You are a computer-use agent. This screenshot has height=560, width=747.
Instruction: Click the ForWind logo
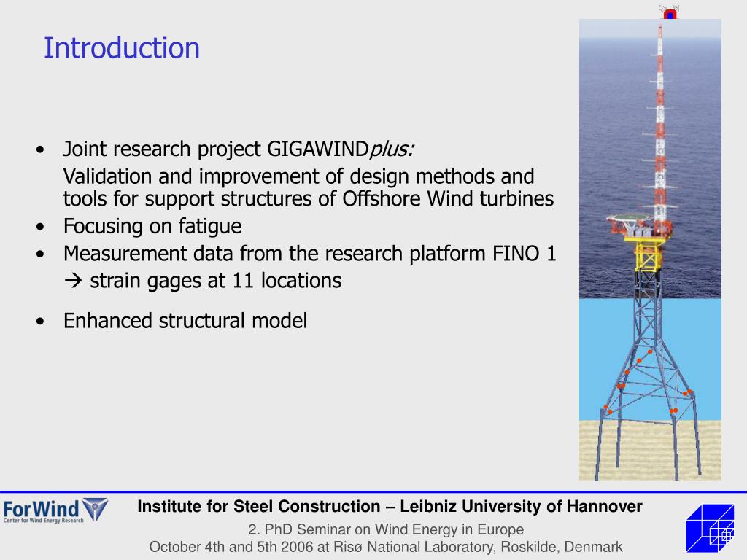click(x=55, y=510)
